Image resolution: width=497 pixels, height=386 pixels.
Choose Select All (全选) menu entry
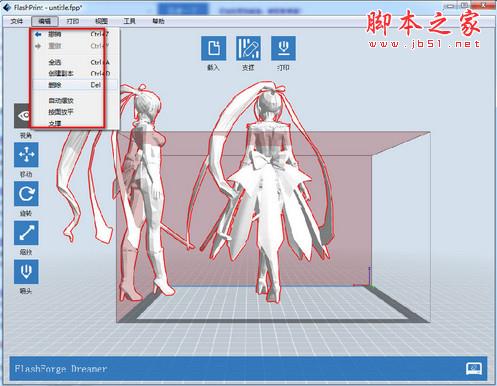[x=75, y=62]
